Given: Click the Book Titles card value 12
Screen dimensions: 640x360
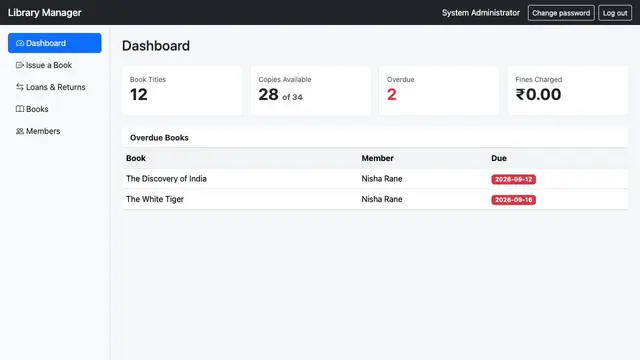Looking at the screenshot, I should pyautogui.click(x=139, y=95).
